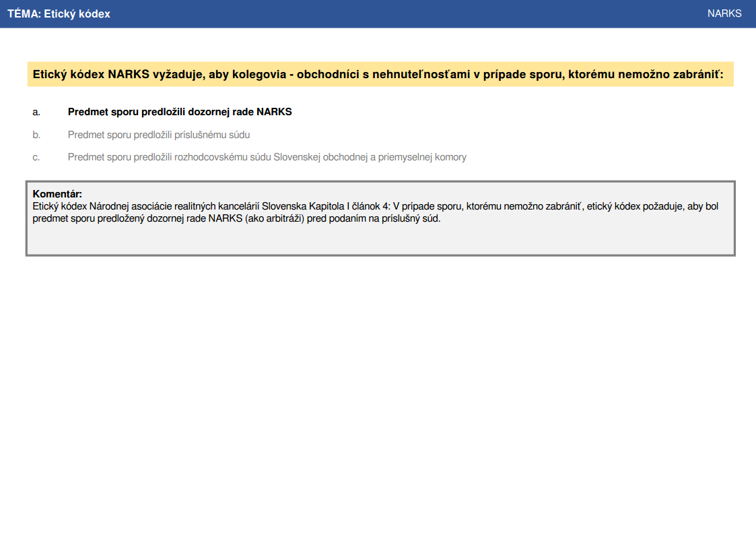The image size is (756, 535).
Task: Click the commentary paragraph citing Kapitola I článok 4
Action: pyautogui.click(x=375, y=212)
